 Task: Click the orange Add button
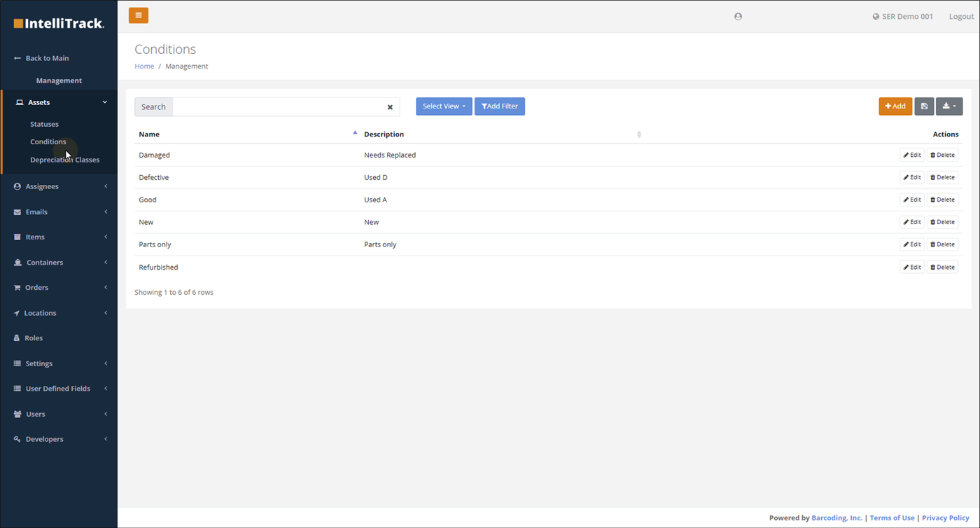pos(895,106)
